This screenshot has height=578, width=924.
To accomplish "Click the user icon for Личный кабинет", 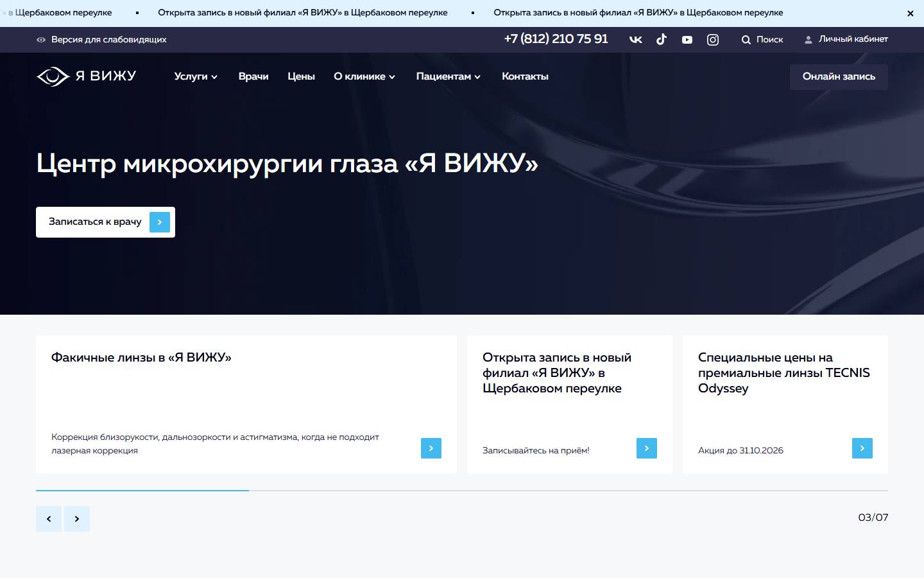I will tap(809, 40).
